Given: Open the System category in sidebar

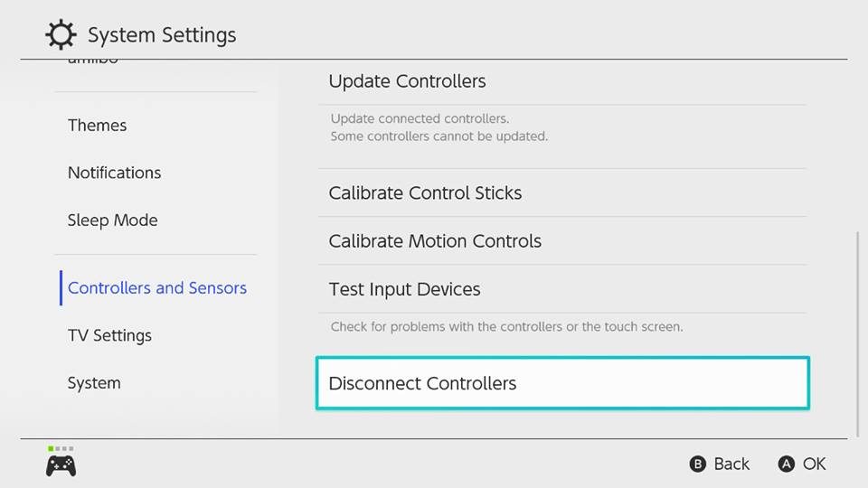Looking at the screenshot, I should click(x=94, y=383).
